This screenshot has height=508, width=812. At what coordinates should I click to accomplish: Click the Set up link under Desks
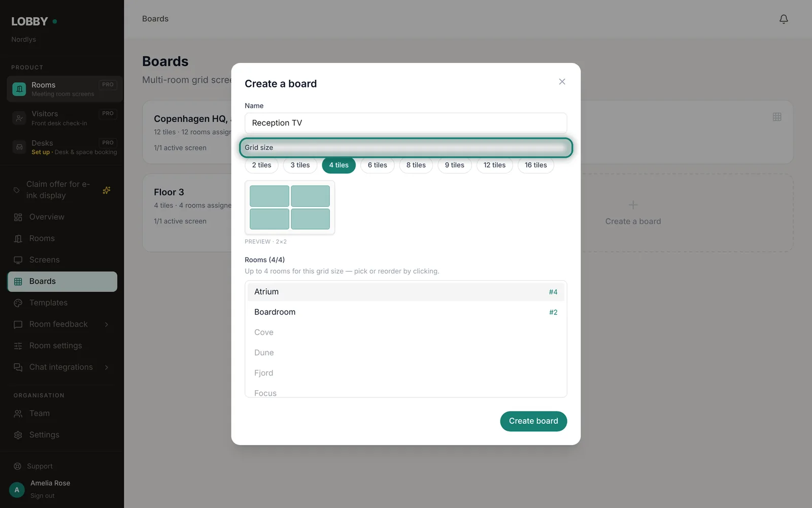41,152
